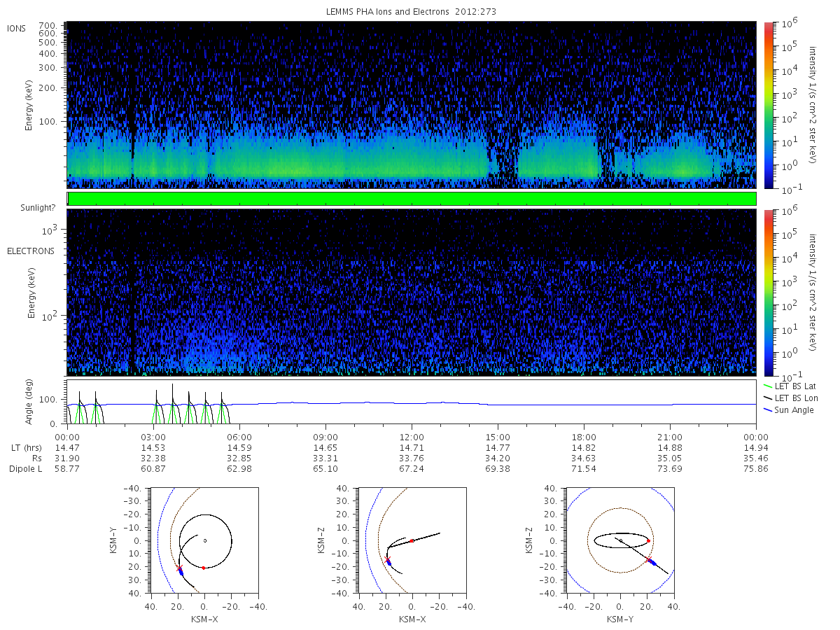Click the 21:00 time axis label
The height and width of the screenshot is (630, 840).
click(x=670, y=436)
